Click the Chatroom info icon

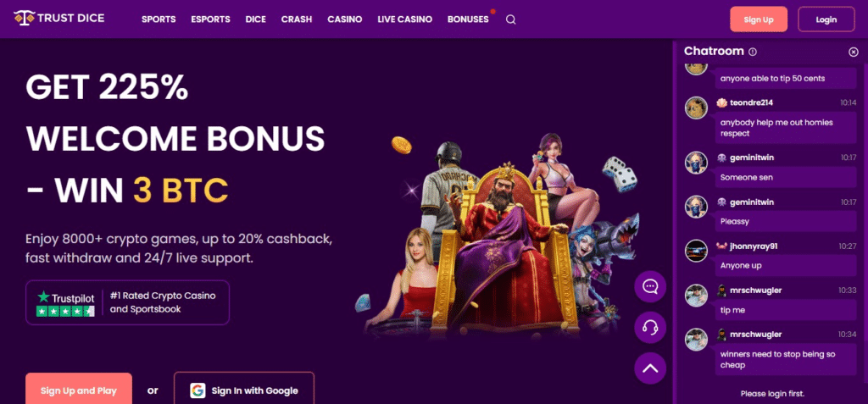753,52
